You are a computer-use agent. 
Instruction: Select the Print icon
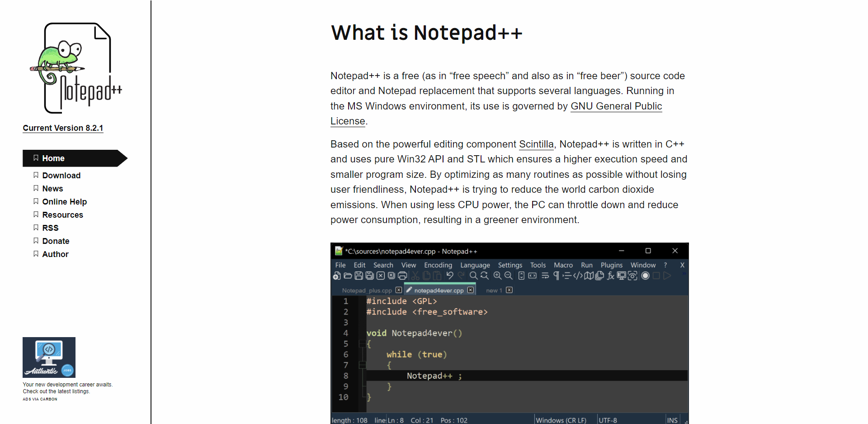[402, 276]
